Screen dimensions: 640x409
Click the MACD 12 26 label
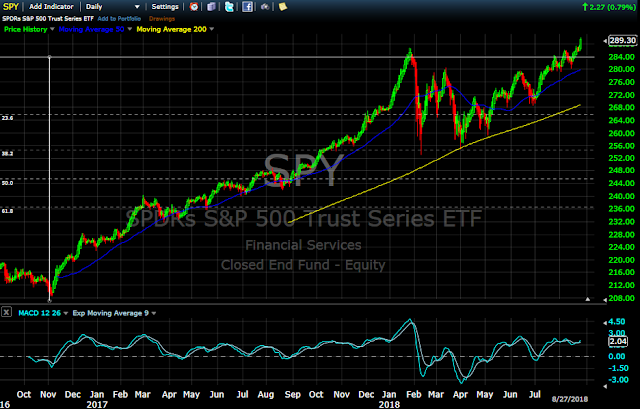pyautogui.click(x=40, y=313)
